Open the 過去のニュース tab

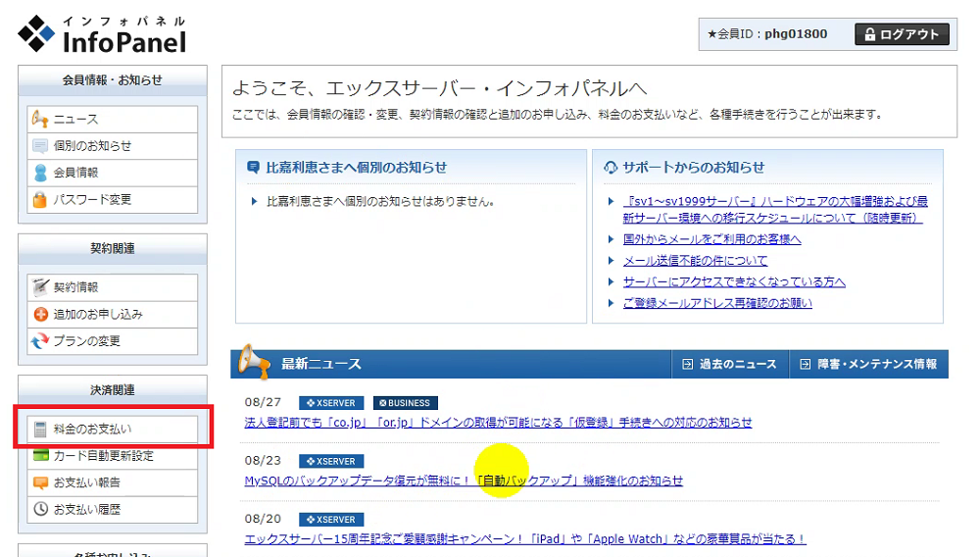point(730,364)
